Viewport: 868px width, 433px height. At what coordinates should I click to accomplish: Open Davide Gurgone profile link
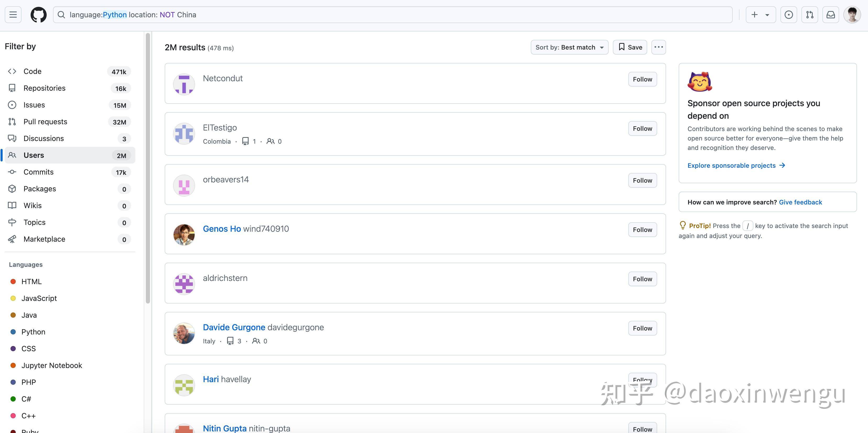click(x=263, y=327)
